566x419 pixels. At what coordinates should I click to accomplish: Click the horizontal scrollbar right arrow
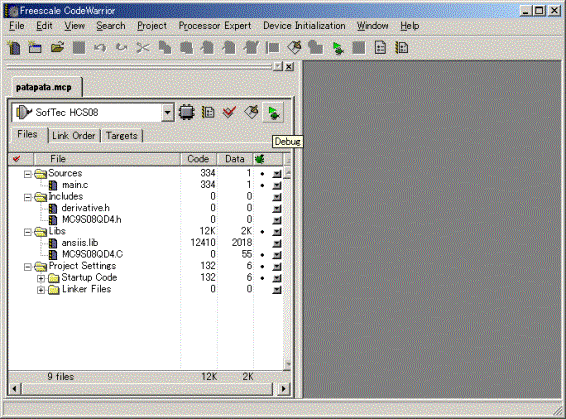coord(284,389)
